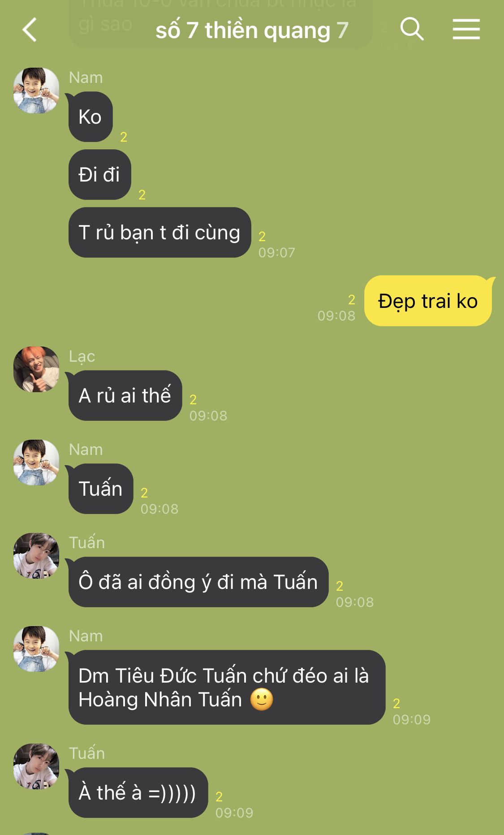The height and width of the screenshot is (835, 504).
Task: Tap Lạc's orange-haired avatar
Action: point(36,369)
